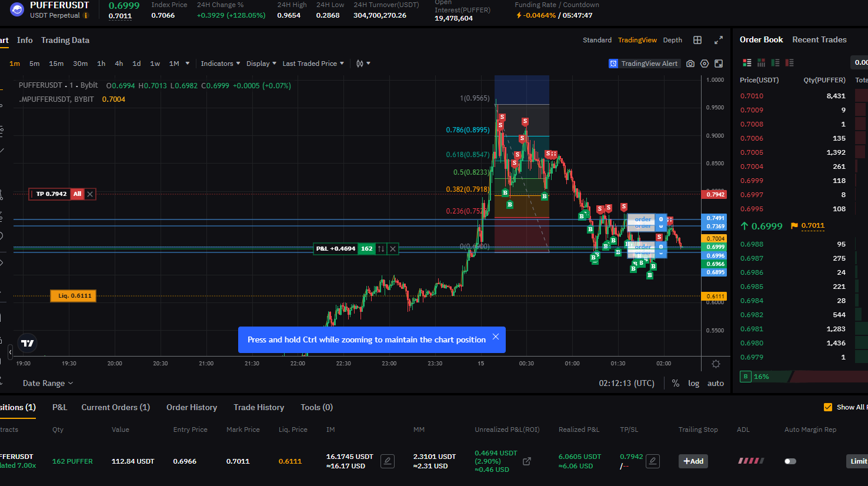Edit initial margin with pencil icon
Image resolution: width=868 pixels, height=486 pixels.
[x=388, y=461]
